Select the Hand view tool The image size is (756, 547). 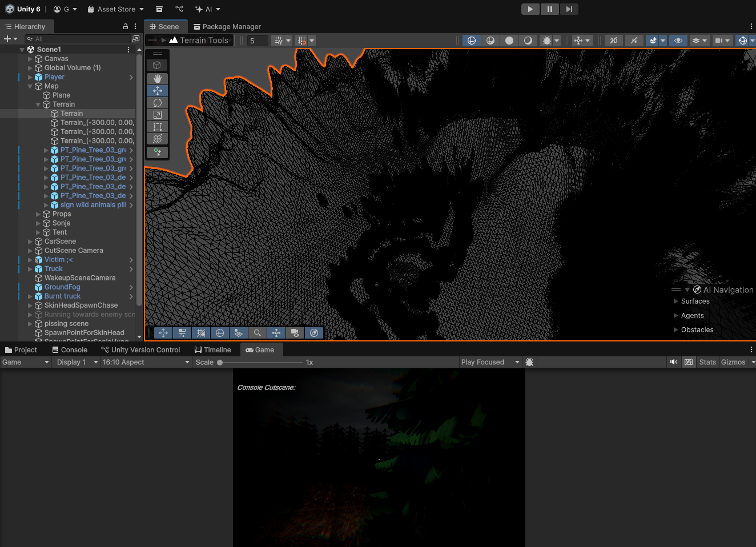point(157,79)
